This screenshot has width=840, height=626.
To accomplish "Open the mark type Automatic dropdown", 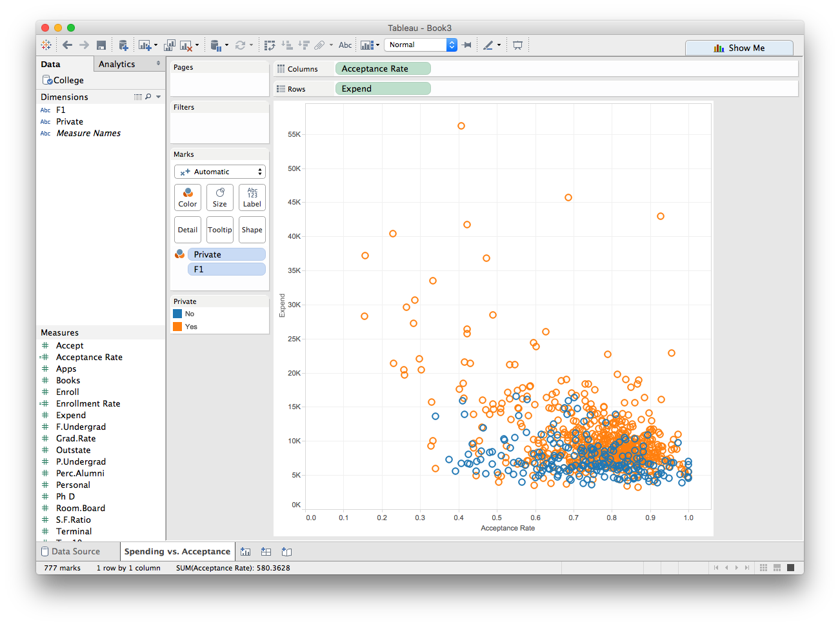I will (x=220, y=172).
